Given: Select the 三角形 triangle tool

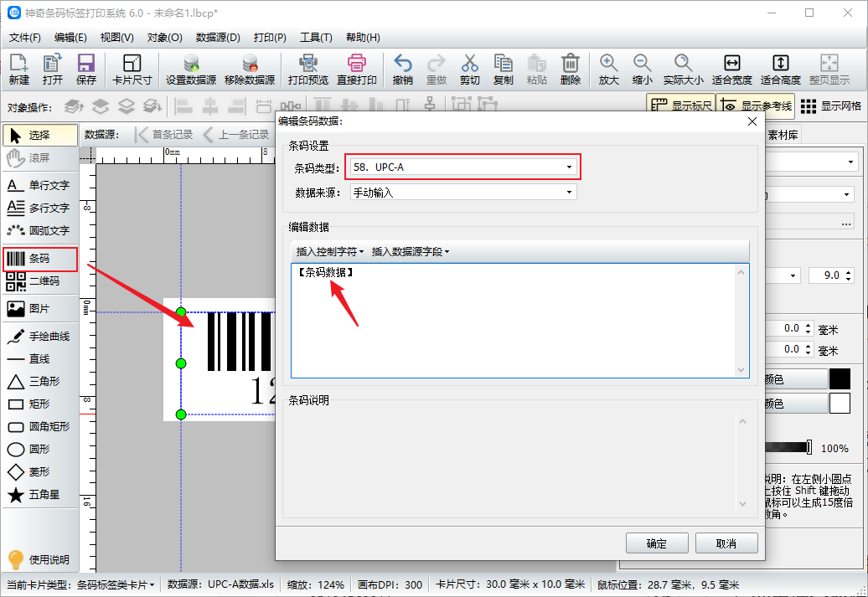Looking at the screenshot, I should coord(40,382).
